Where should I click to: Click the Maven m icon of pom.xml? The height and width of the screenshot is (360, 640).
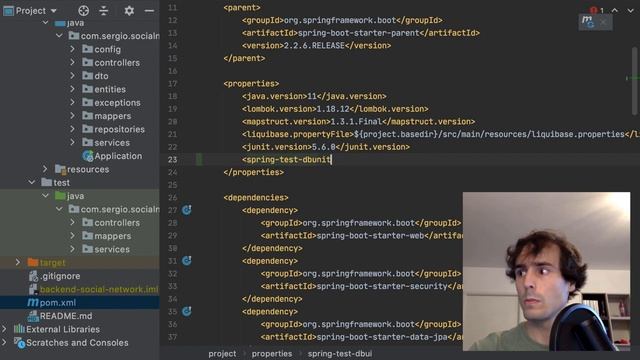(33, 302)
